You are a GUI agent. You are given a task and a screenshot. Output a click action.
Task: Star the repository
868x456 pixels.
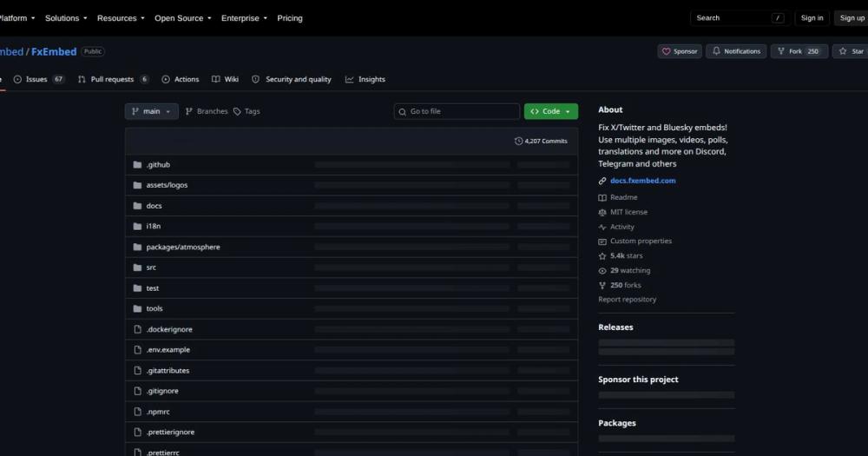tap(851, 51)
